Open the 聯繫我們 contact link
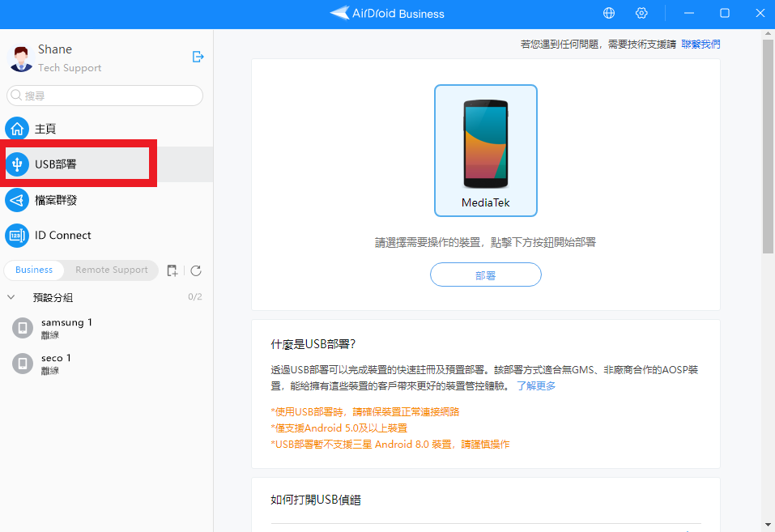Screen dimensions: 775x532 700,44
